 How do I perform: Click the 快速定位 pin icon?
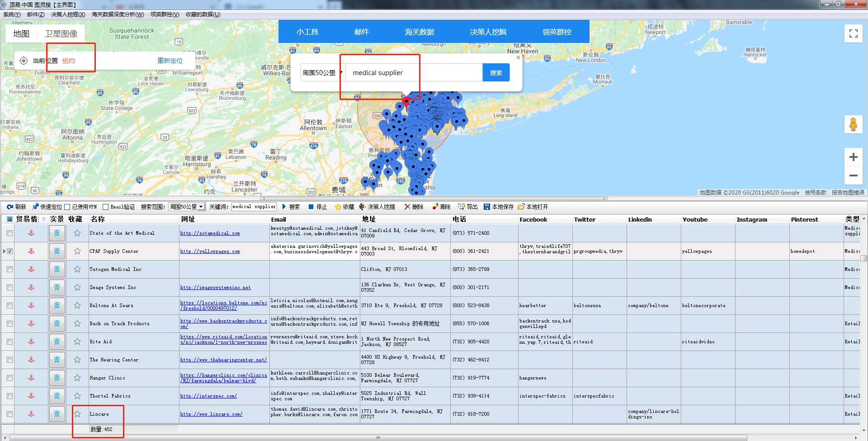click(36, 207)
